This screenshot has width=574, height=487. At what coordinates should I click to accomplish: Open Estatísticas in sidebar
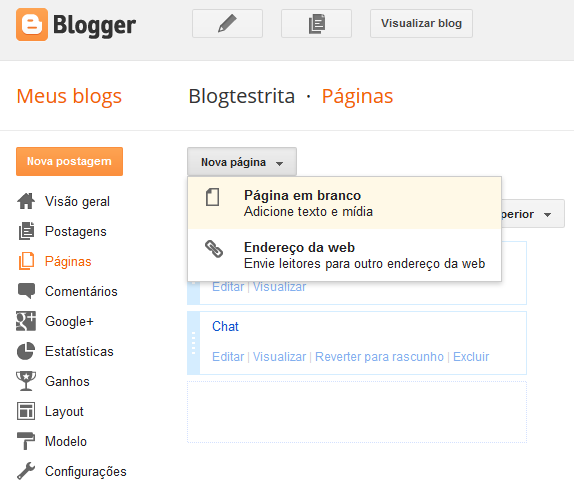click(79, 352)
